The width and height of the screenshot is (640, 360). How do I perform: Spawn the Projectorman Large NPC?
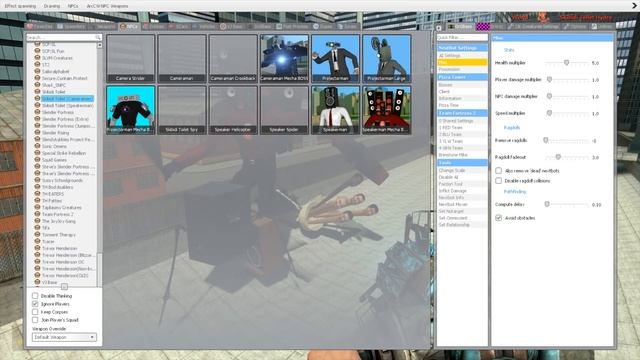[x=387, y=58]
